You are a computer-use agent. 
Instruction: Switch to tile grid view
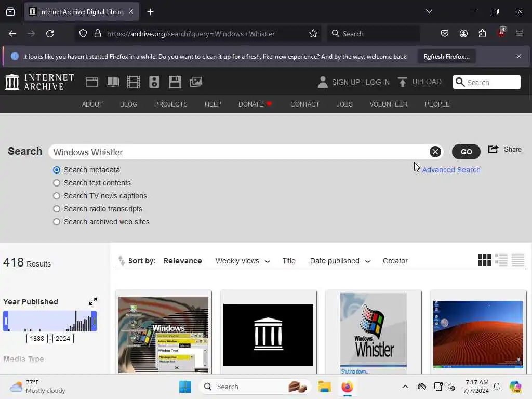click(x=485, y=260)
